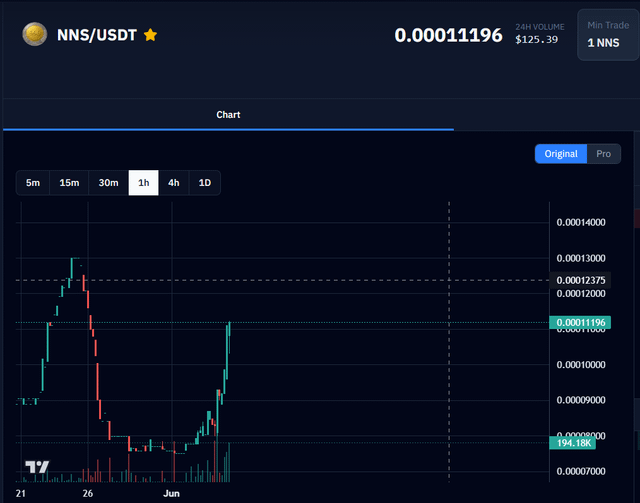Select the 1h timeframe

[144, 183]
